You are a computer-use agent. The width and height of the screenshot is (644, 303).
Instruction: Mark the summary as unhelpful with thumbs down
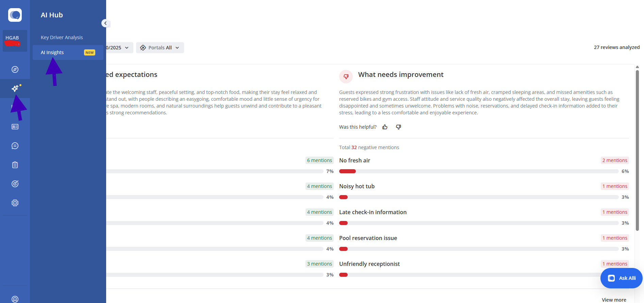tap(398, 127)
